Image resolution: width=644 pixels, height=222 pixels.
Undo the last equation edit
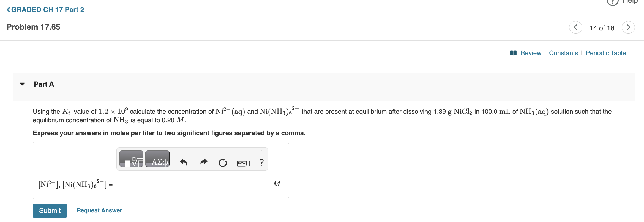pyautogui.click(x=184, y=162)
